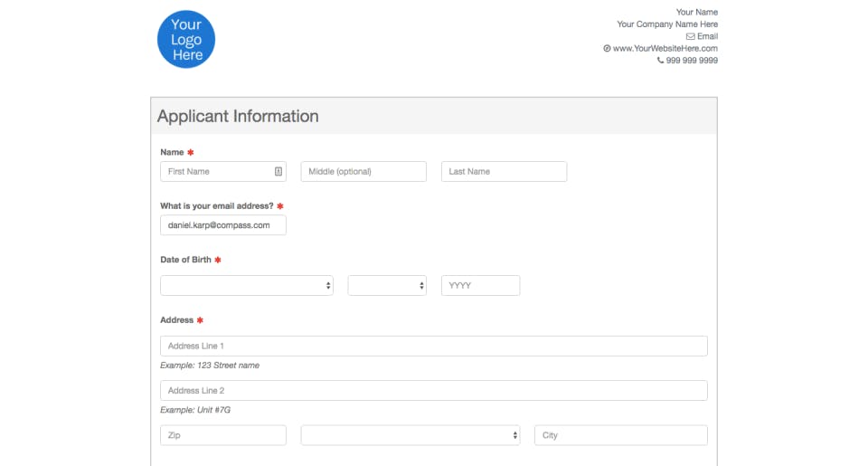Click the Name label
868x466 pixels.
click(x=172, y=152)
